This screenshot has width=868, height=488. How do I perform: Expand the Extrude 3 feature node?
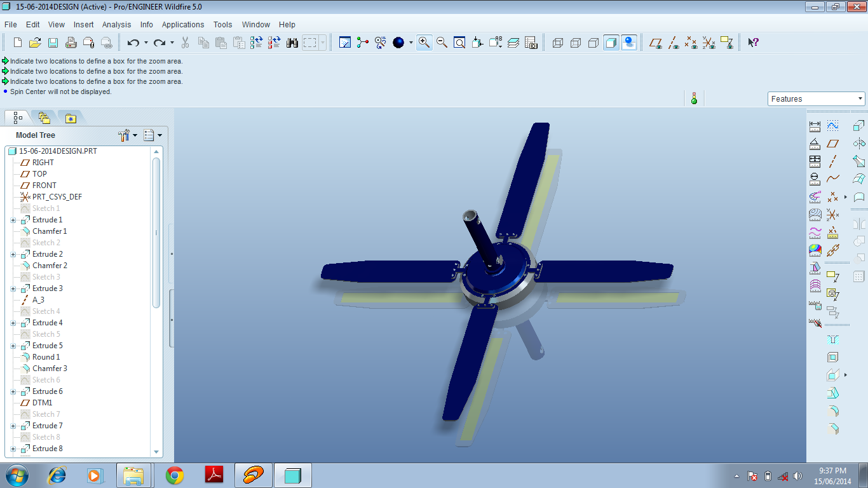pyautogui.click(x=13, y=288)
